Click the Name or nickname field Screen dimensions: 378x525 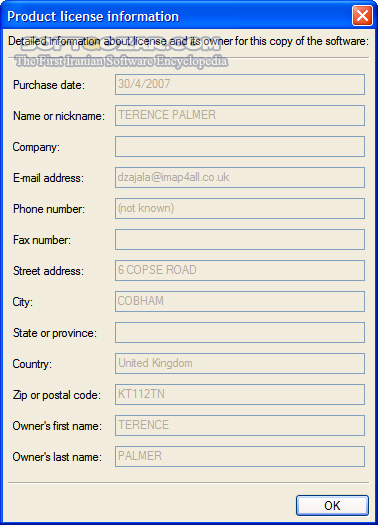pos(240,116)
